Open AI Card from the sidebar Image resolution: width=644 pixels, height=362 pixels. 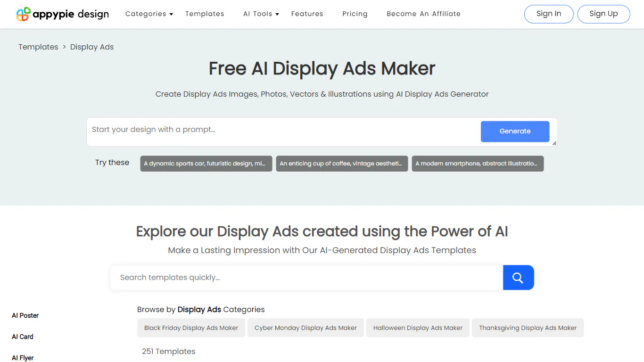point(22,337)
